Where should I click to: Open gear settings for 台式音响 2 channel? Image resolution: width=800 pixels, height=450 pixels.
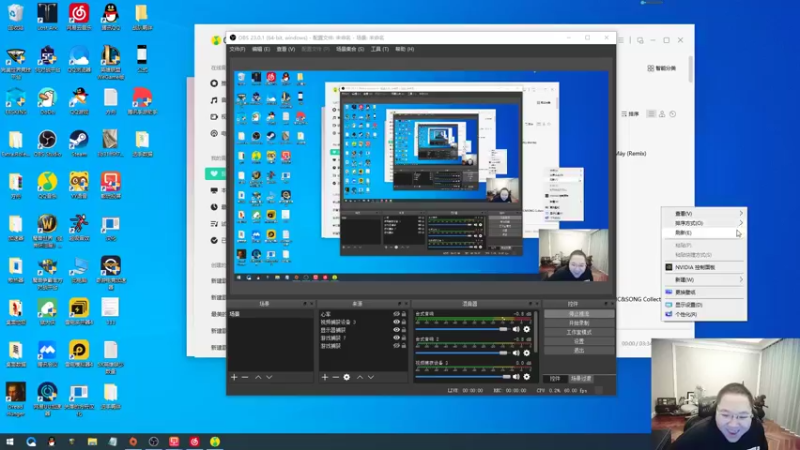pyautogui.click(x=527, y=353)
